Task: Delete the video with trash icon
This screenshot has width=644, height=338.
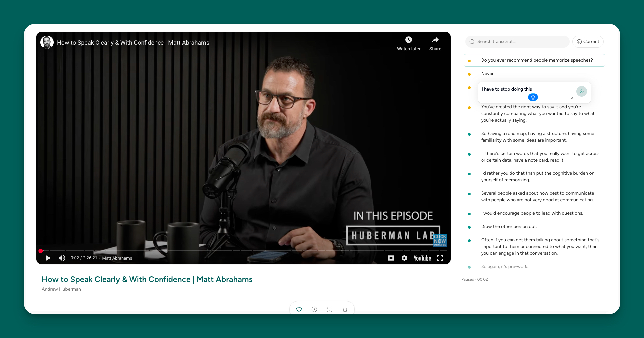Action: click(345, 309)
